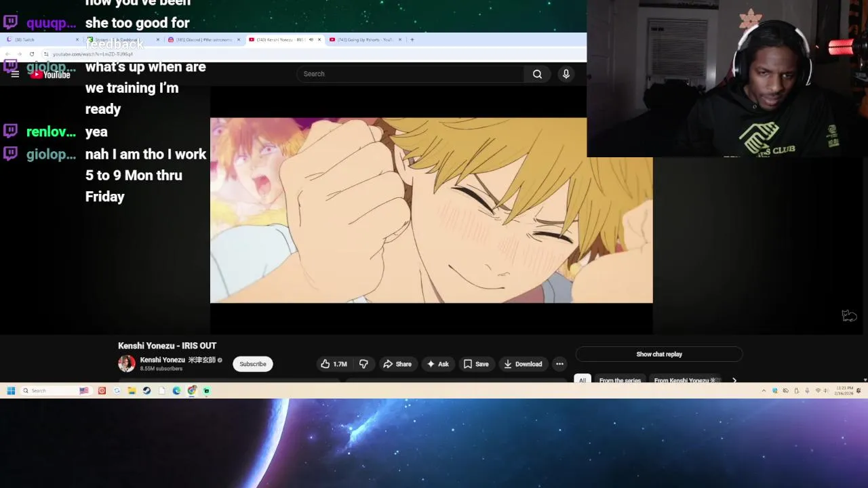Image resolution: width=868 pixels, height=488 pixels.
Task: Select the From the series chip
Action: click(x=620, y=380)
